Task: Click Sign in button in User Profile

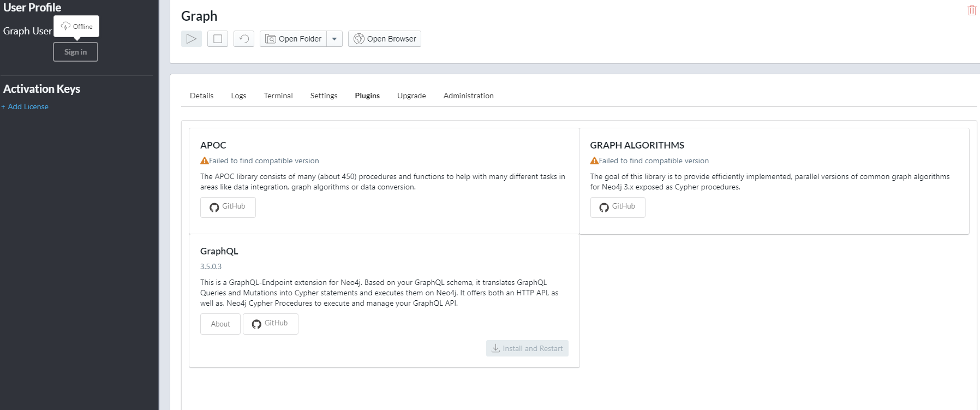Action: [75, 52]
